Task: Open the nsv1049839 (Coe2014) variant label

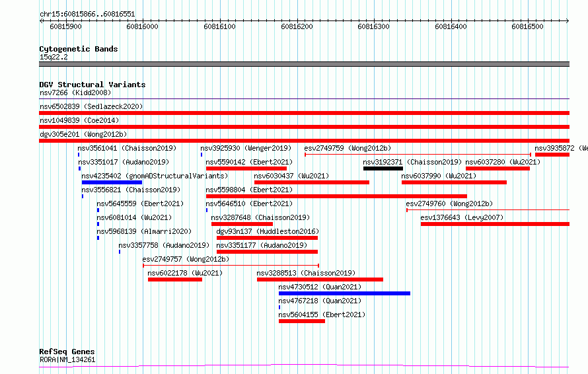Action: point(79,120)
